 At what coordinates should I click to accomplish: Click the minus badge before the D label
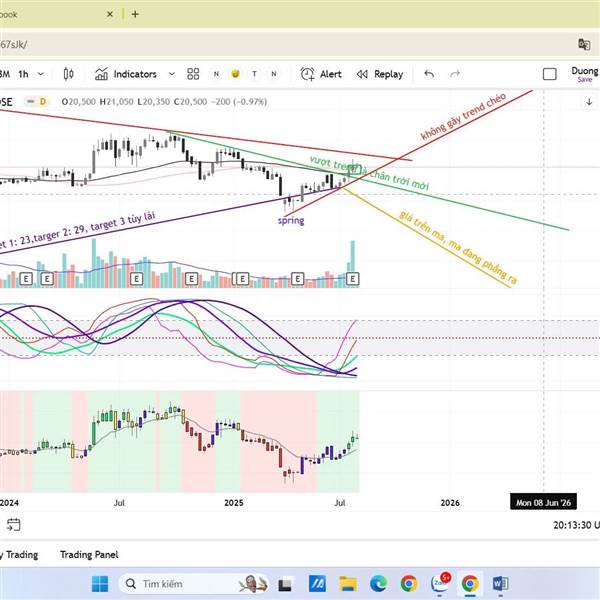pos(31,101)
